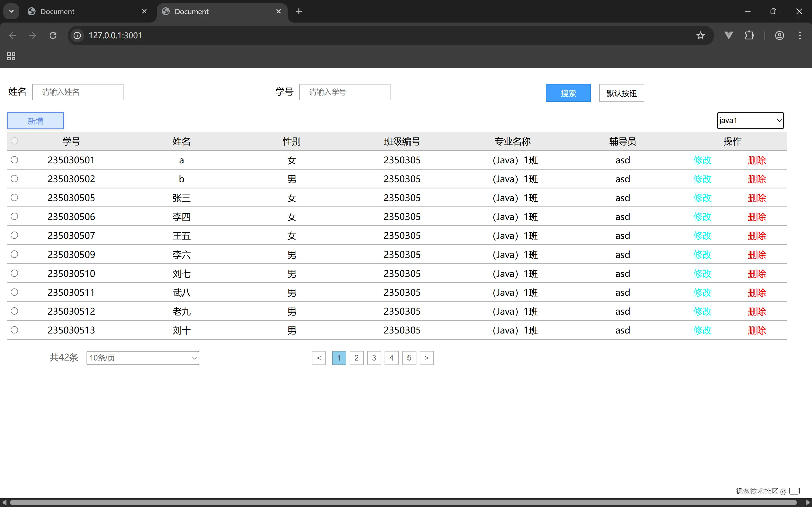Click the 请输入学号 input field
Screen dimensions: 812x507
[x=345, y=92]
